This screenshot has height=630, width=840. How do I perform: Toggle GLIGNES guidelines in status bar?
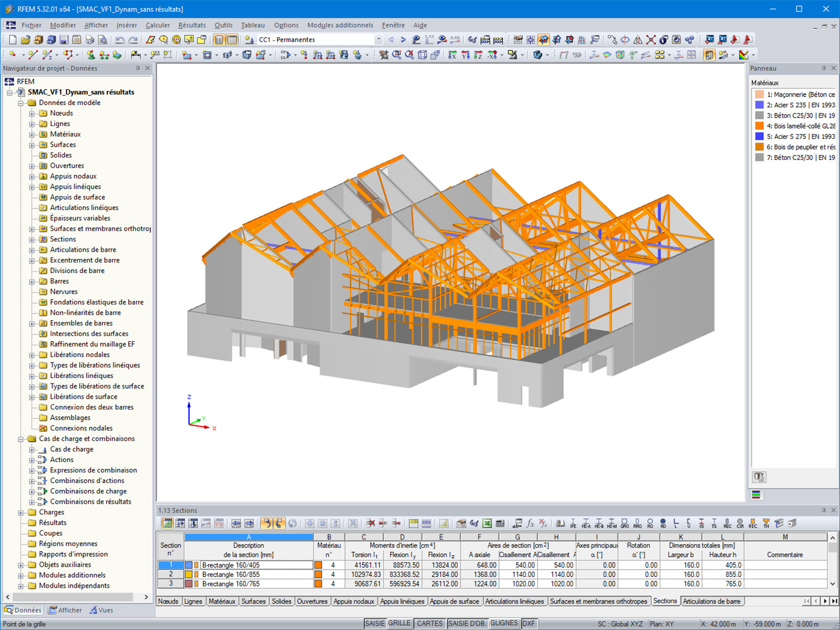point(504,624)
